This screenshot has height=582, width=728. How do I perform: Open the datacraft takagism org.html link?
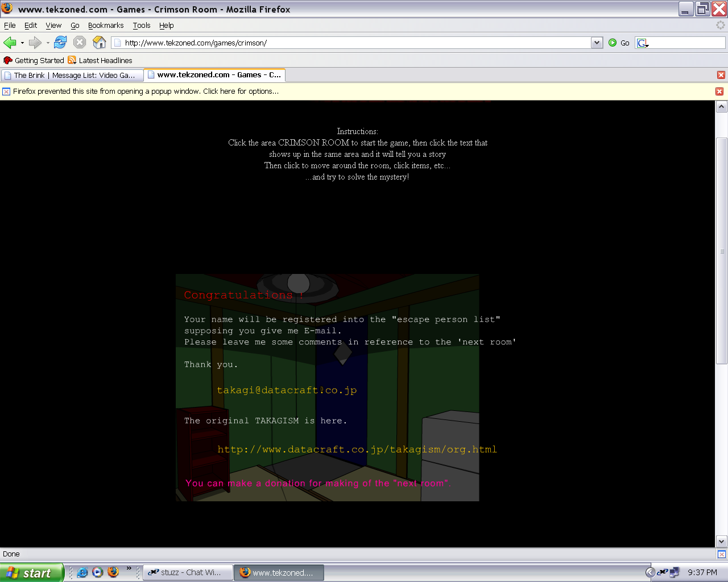tap(357, 449)
